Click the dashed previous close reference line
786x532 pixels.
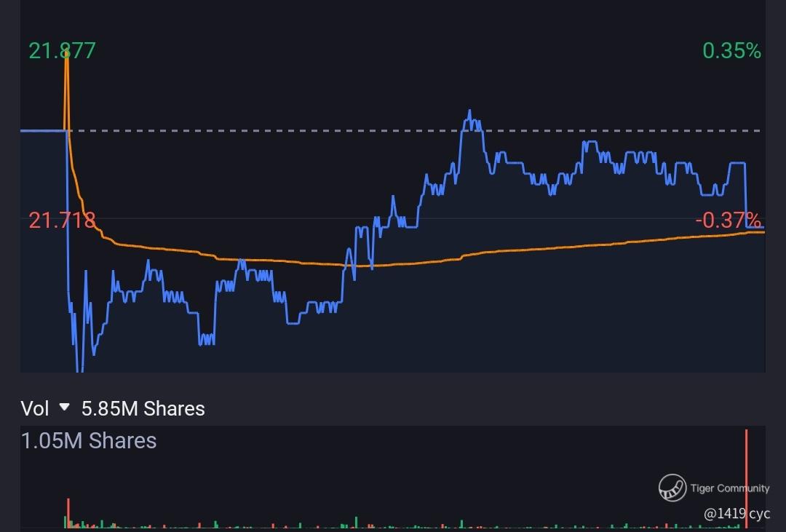pos(416,131)
